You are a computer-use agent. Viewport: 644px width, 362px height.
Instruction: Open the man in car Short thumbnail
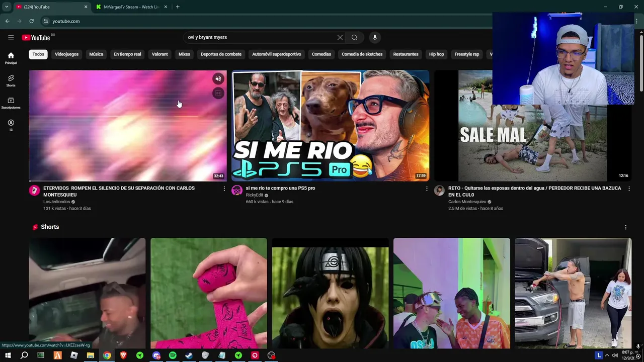pyautogui.click(x=87, y=294)
